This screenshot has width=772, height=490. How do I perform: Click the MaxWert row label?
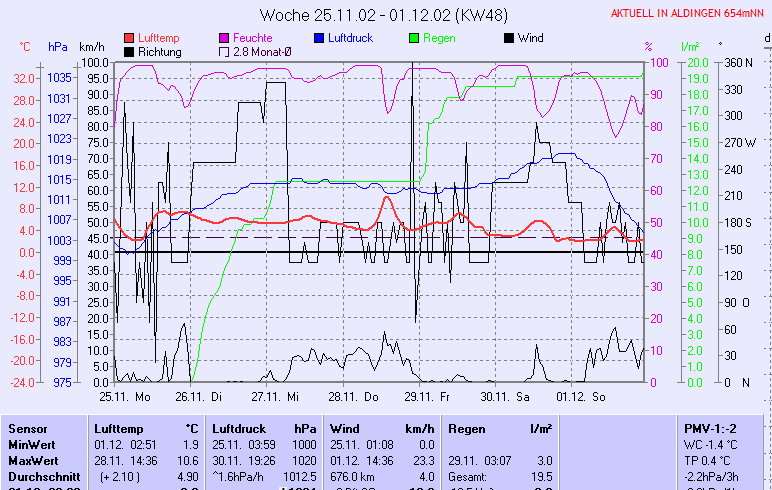[x=31, y=460]
